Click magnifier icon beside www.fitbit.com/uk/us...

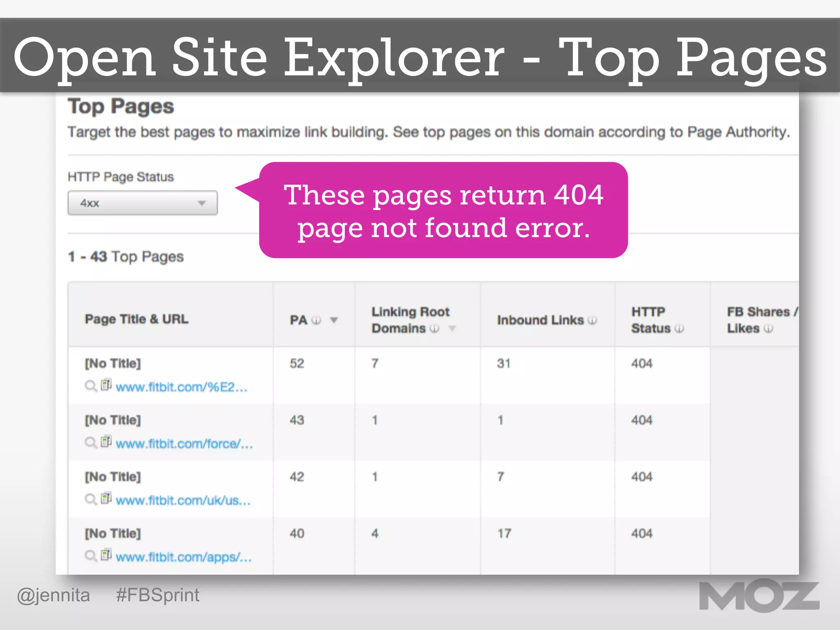91,499
